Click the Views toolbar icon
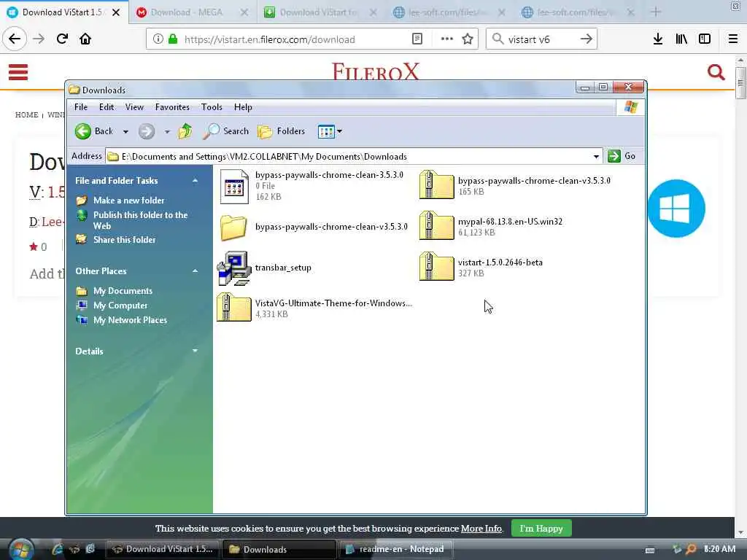Screen dimensions: 747x560 pyautogui.click(x=326, y=131)
